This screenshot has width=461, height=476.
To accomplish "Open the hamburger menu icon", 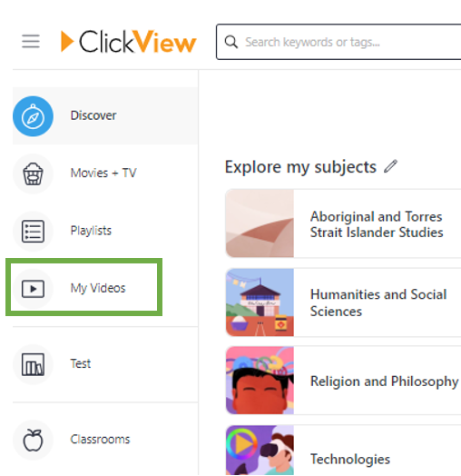I will 31,42.
